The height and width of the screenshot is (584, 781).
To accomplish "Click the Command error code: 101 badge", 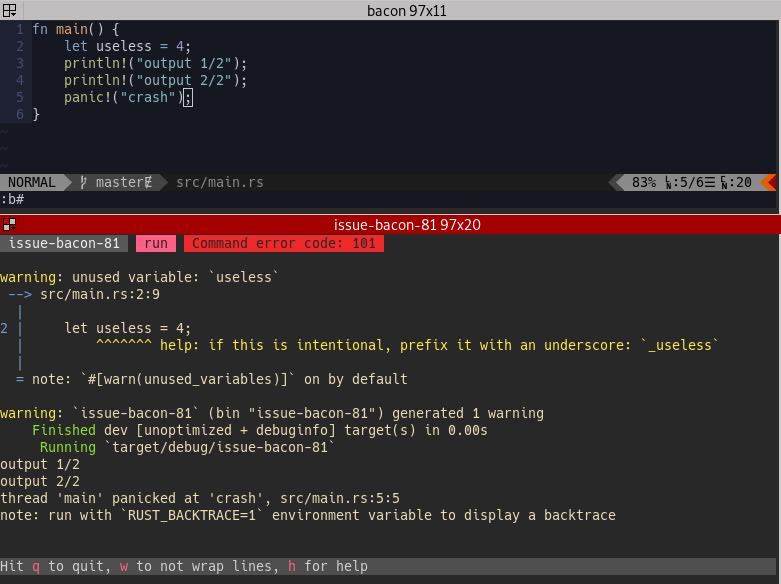I will [284, 243].
